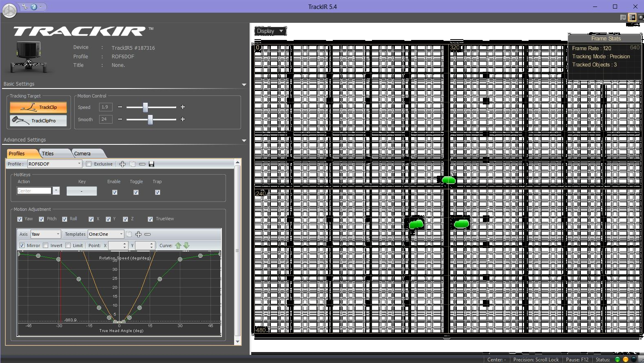Click the green curve down arrow
Viewport: 644px width, 363px height.
click(x=186, y=246)
